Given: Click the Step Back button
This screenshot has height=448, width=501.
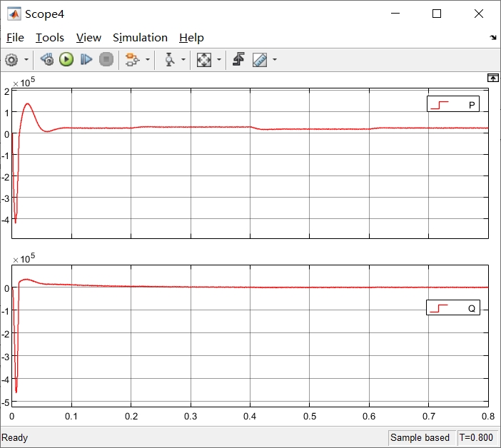Looking at the screenshot, I should (x=47, y=60).
